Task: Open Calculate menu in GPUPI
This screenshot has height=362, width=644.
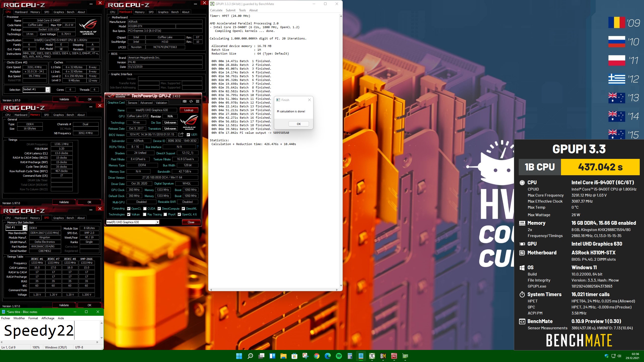Action: (216, 10)
